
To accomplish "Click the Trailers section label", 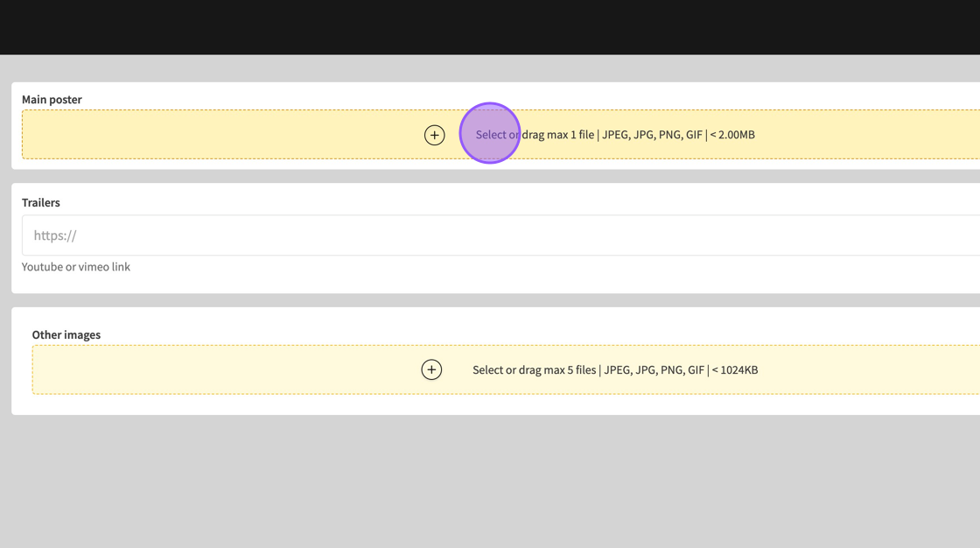I will tap(41, 202).
